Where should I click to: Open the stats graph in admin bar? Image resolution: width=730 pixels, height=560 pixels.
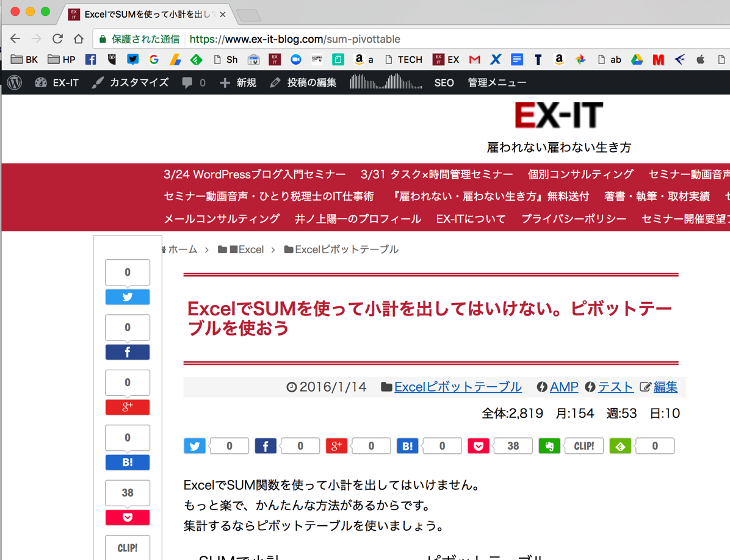[386, 82]
